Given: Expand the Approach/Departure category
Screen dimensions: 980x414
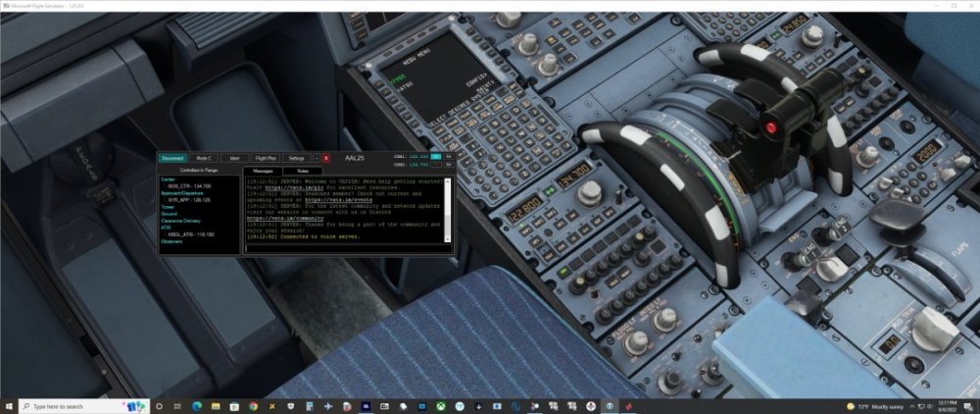Looking at the screenshot, I should [182, 193].
